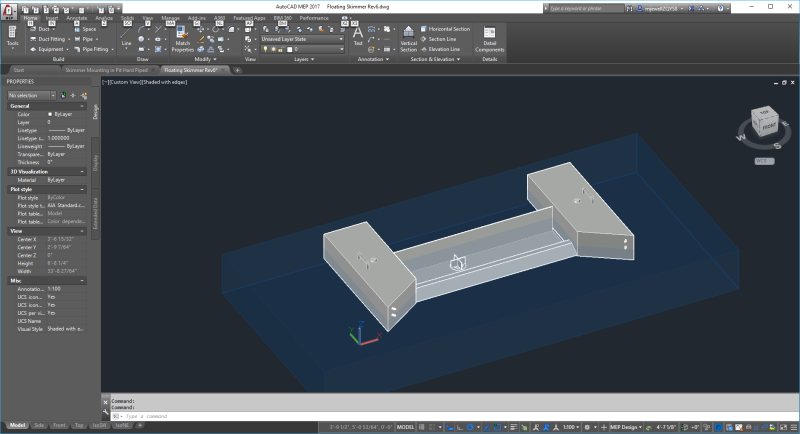Click Elevation Line tool
800x434 pixels.
[440, 49]
